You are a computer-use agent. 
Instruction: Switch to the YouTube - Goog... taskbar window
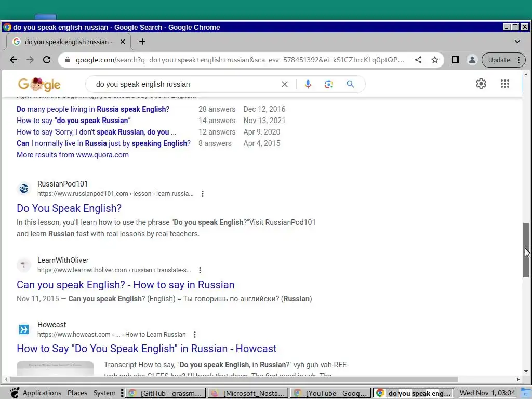pyautogui.click(x=331, y=393)
